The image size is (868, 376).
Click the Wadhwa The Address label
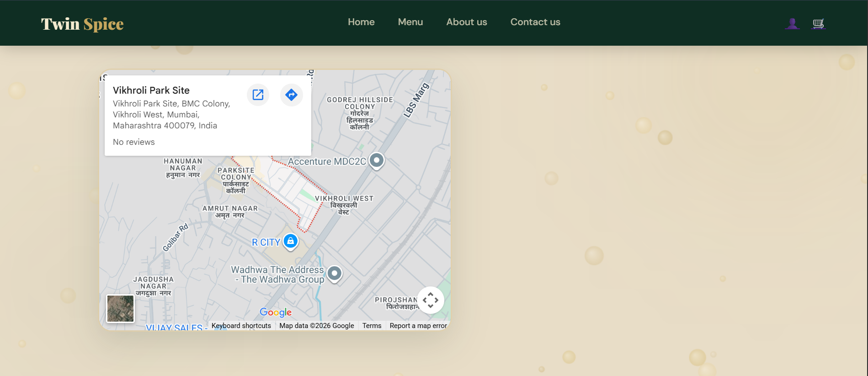coord(278,275)
